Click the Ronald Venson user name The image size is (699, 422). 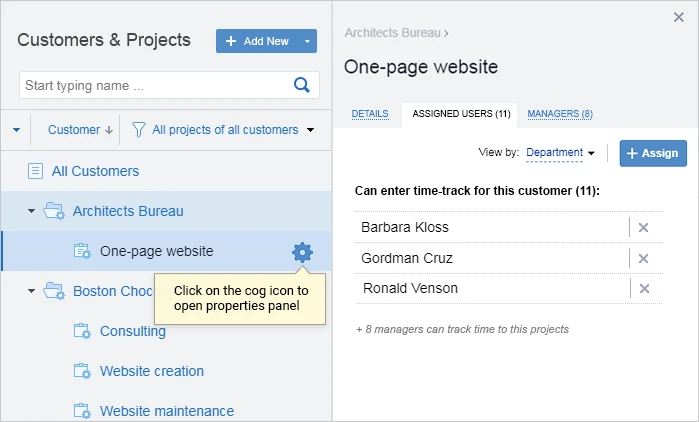410,288
